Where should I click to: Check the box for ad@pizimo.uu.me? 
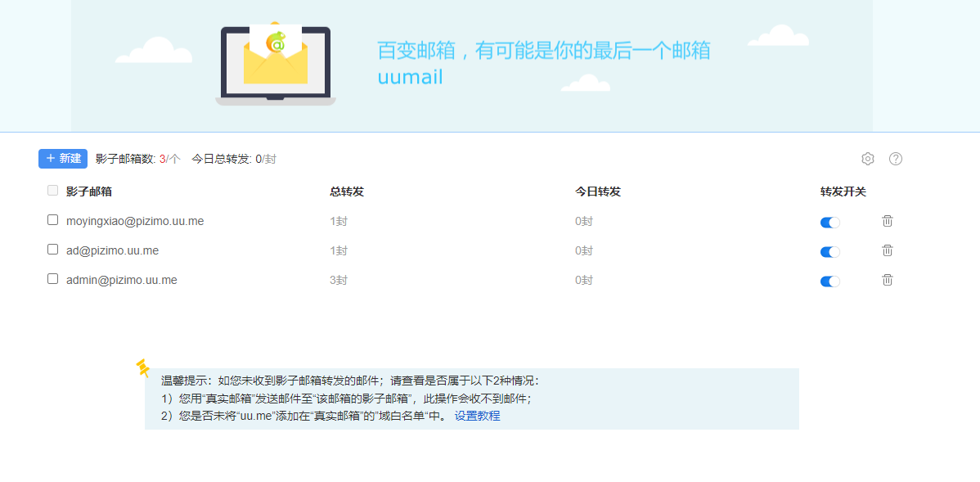52,250
